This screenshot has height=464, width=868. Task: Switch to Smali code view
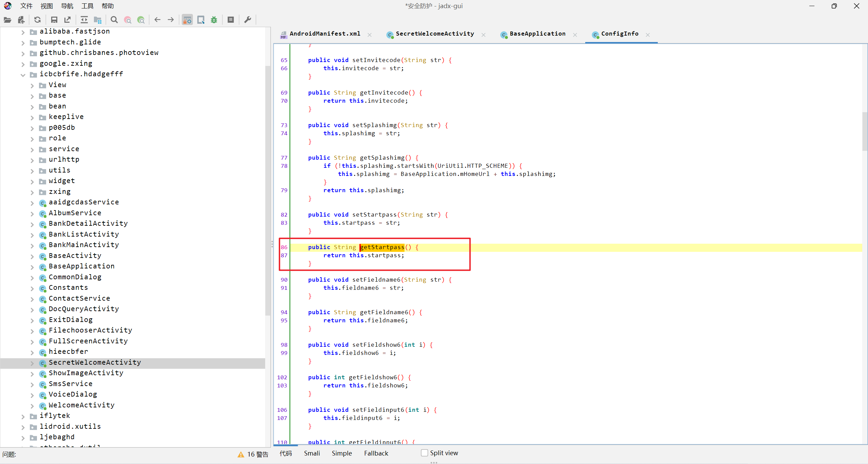coord(312,453)
